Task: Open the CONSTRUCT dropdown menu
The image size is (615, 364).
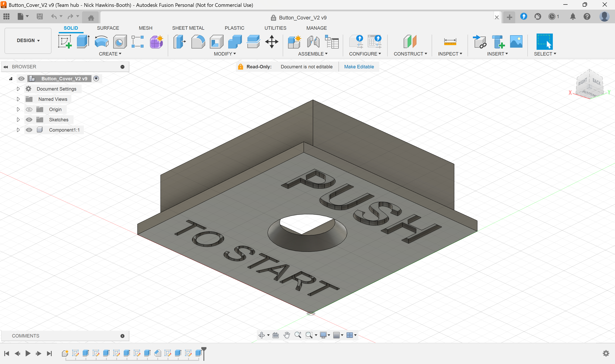Action: [410, 54]
